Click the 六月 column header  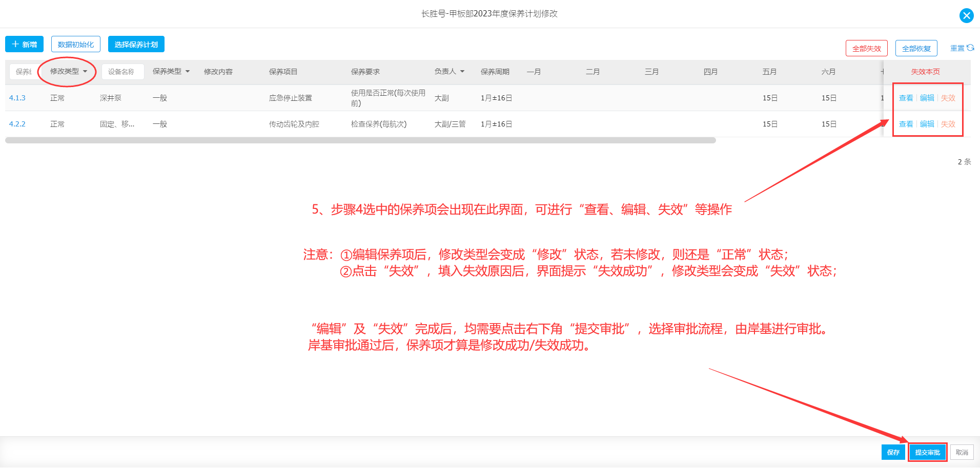[828, 72]
